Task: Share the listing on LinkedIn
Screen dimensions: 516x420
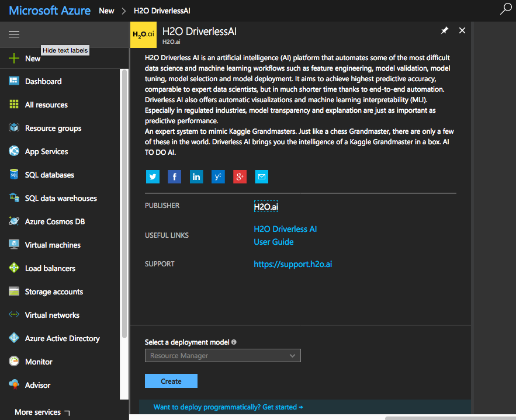Action: [196, 176]
